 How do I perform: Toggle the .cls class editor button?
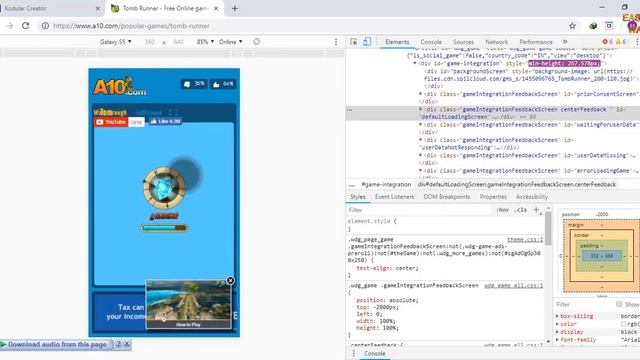click(520, 210)
